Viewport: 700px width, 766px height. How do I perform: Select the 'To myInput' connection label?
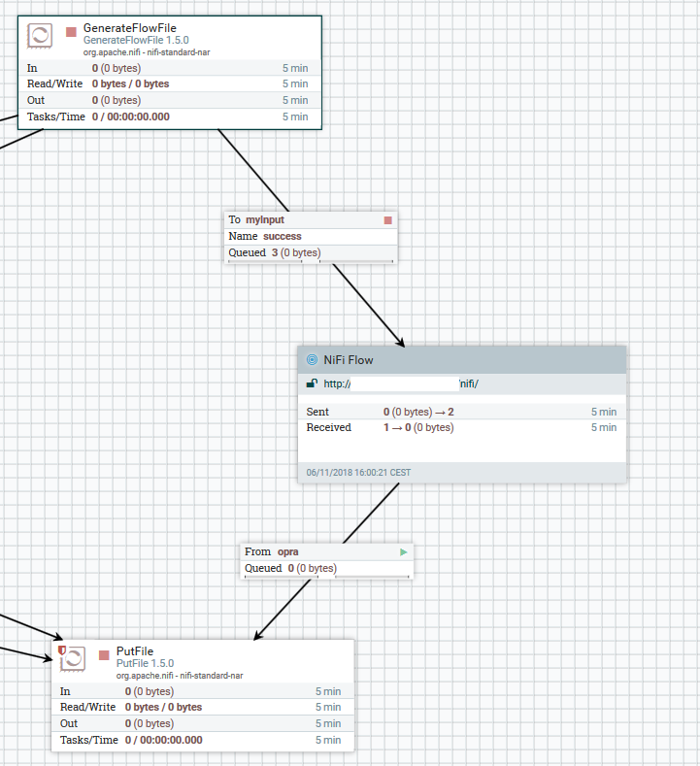pos(256,219)
